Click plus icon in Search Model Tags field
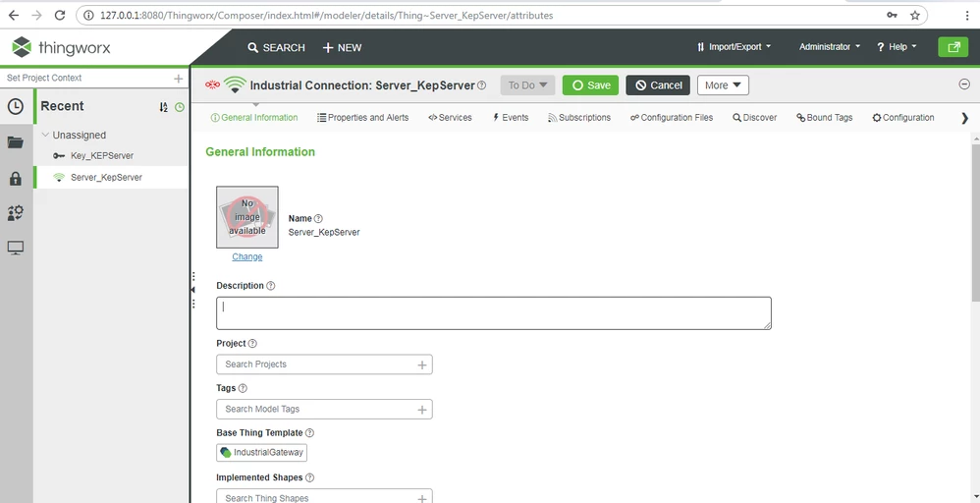980x503 pixels. tap(422, 410)
